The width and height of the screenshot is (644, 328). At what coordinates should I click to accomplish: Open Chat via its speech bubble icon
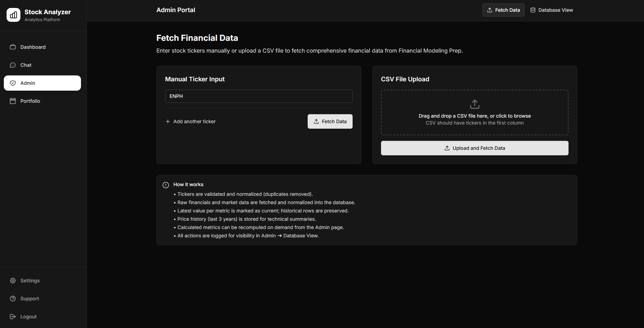pos(13,65)
